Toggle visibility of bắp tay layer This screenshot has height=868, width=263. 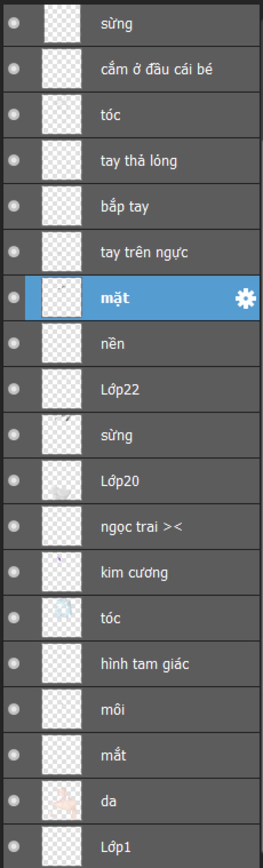(14, 206)
